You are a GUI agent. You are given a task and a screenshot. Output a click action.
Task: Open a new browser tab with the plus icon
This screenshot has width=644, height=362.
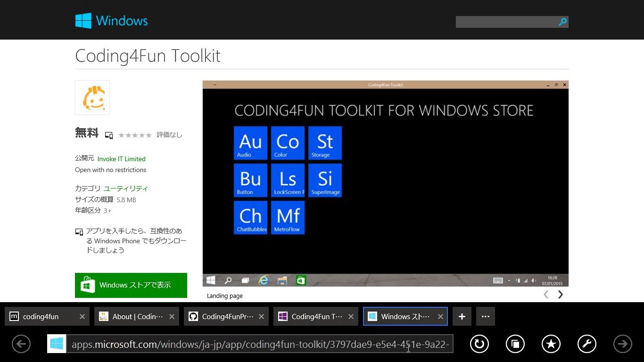[x=462, y=316]
